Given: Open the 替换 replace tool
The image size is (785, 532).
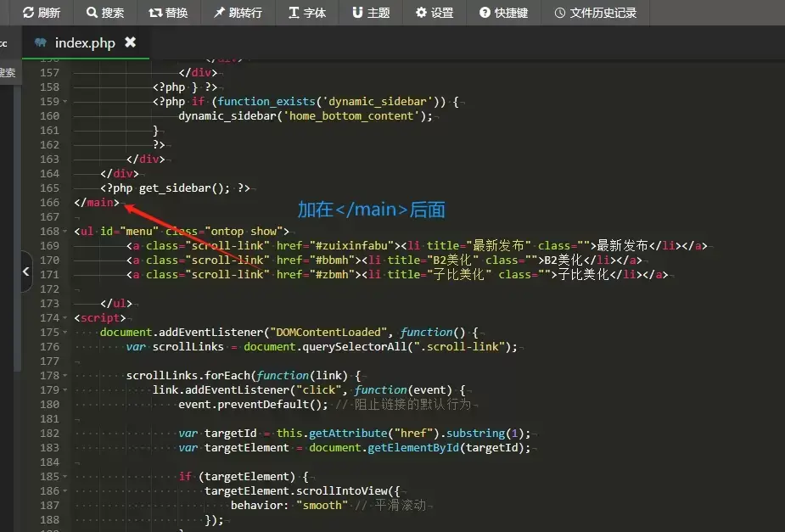Looking at the screenshot, I should tap(168, 13).
